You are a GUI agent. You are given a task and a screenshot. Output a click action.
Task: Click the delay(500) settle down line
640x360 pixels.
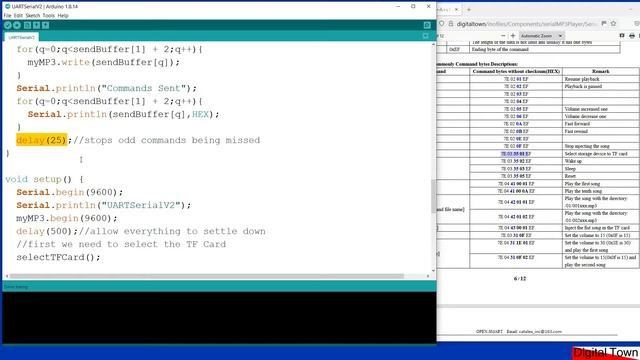tap(141, 231)
